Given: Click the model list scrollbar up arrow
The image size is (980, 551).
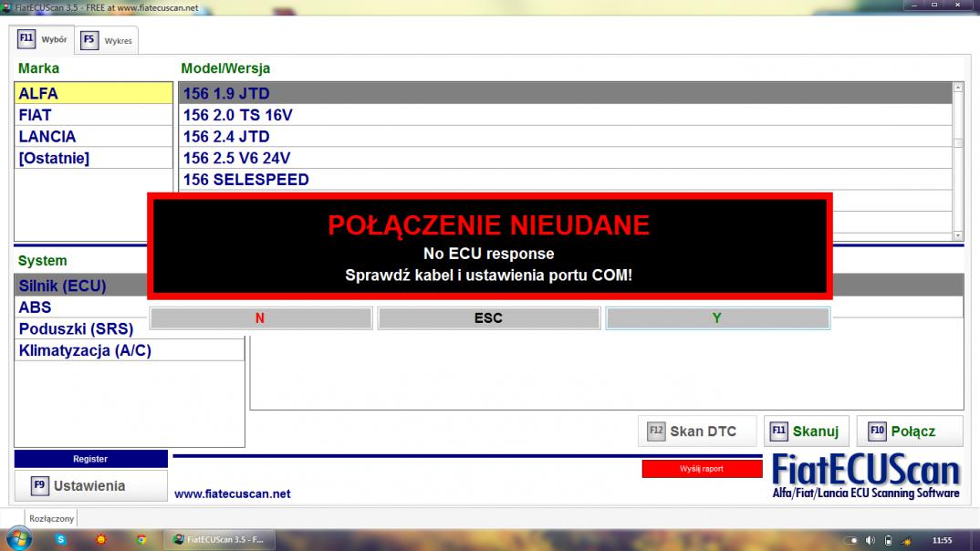Looking at the screenshot, I should [957, 88].
